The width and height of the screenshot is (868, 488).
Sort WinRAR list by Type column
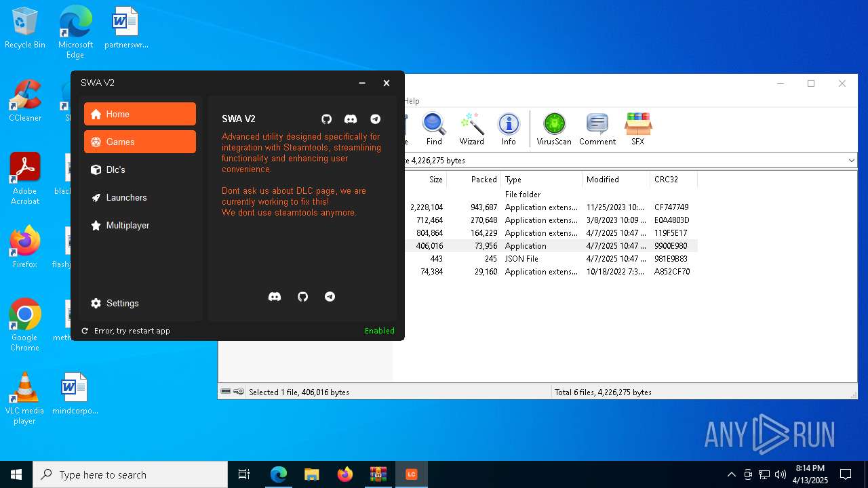[542, 180]
